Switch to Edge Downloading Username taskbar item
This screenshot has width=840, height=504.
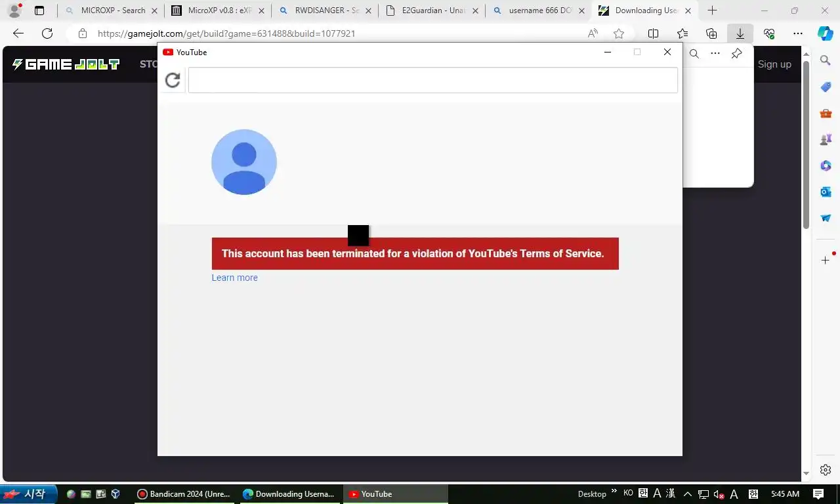[x=289, y=494]
